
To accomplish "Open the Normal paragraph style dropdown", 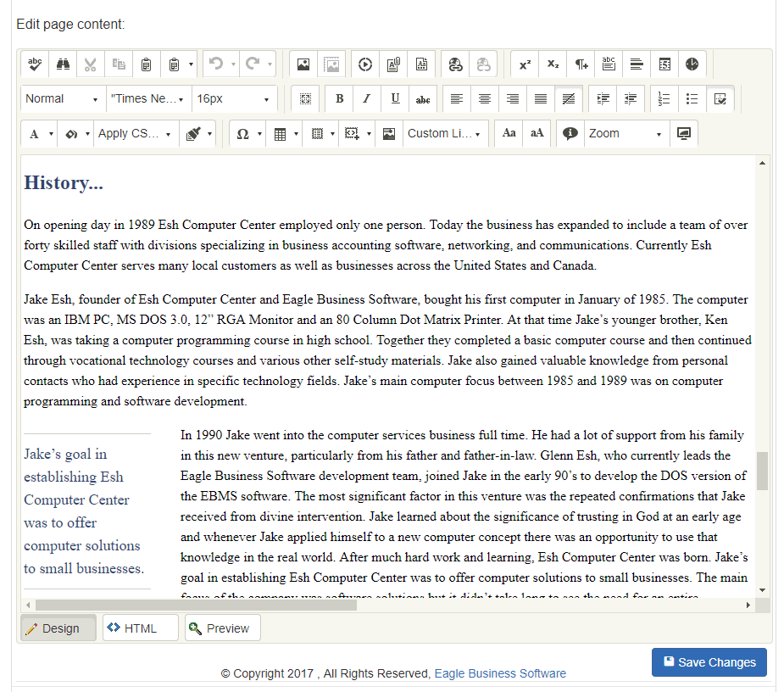I will 63,99.
